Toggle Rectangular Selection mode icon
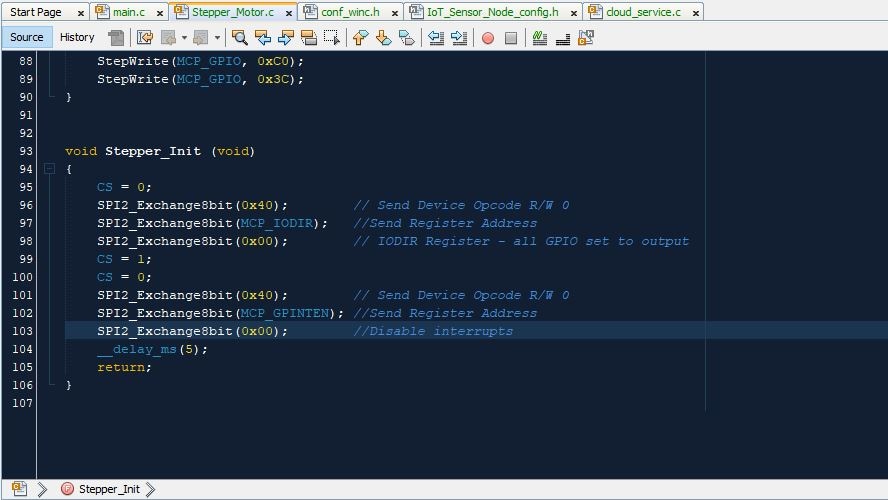 pos(332,38)
